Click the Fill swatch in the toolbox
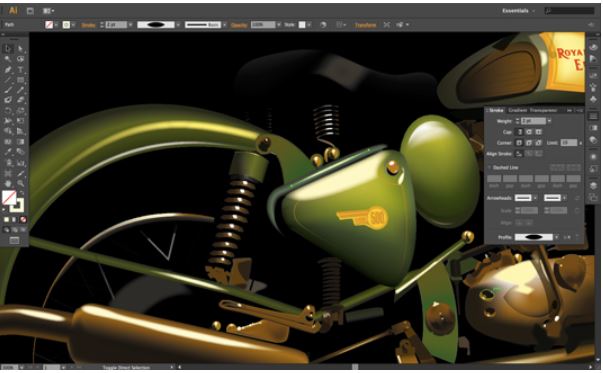The width and height of the screenshot is (603, 373). [x=9, y=197]
